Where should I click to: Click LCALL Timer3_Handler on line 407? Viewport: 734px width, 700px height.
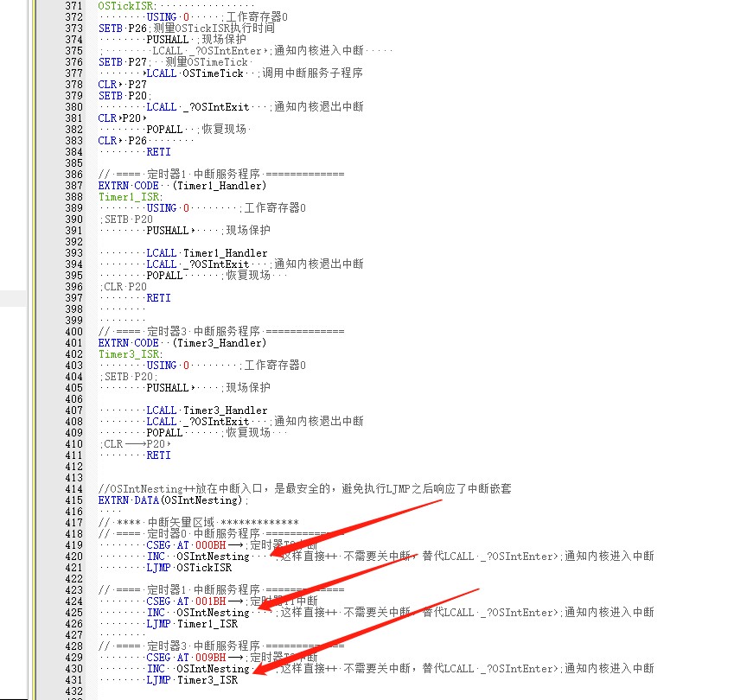(207, 410)
